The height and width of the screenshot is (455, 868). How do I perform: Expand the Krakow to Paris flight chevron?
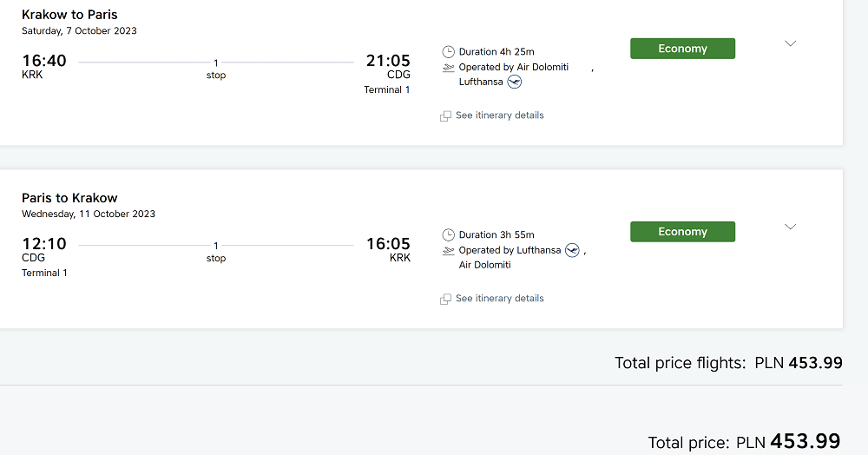pos(791,43)
